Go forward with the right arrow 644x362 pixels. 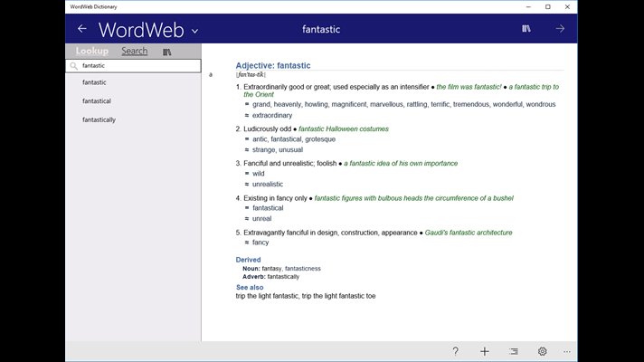tap(560, 29)
